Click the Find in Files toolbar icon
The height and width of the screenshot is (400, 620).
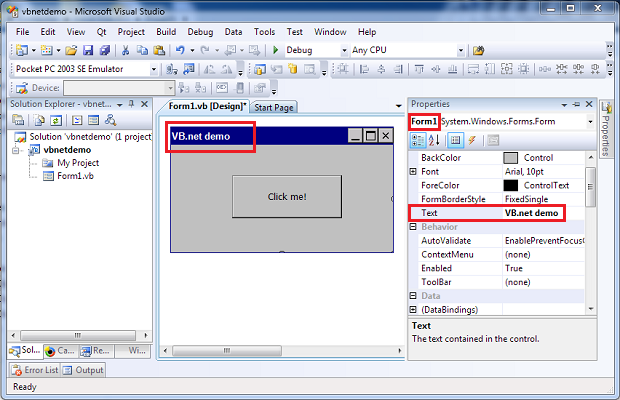[x=478, y=50]
